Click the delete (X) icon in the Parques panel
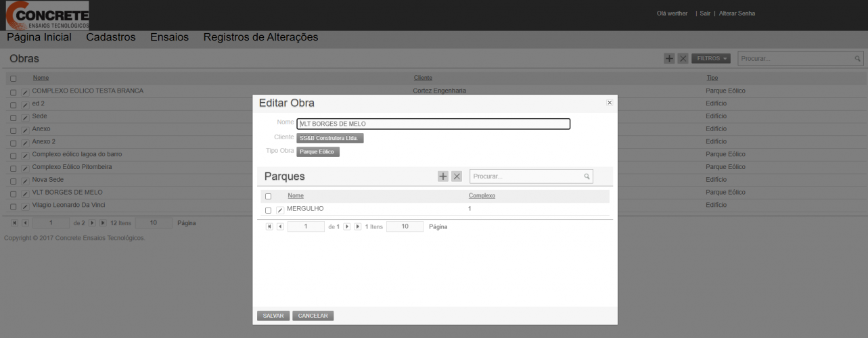The image size is (868, 338). [457, 176]
